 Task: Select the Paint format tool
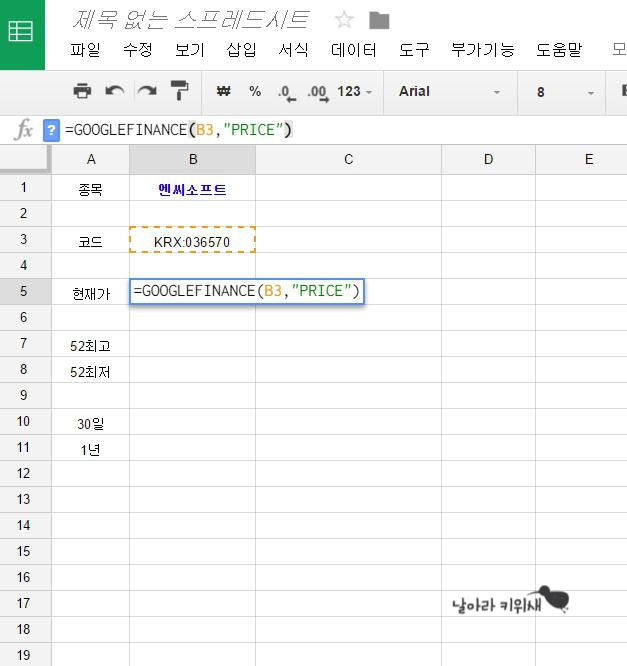(x=179, y=91)
